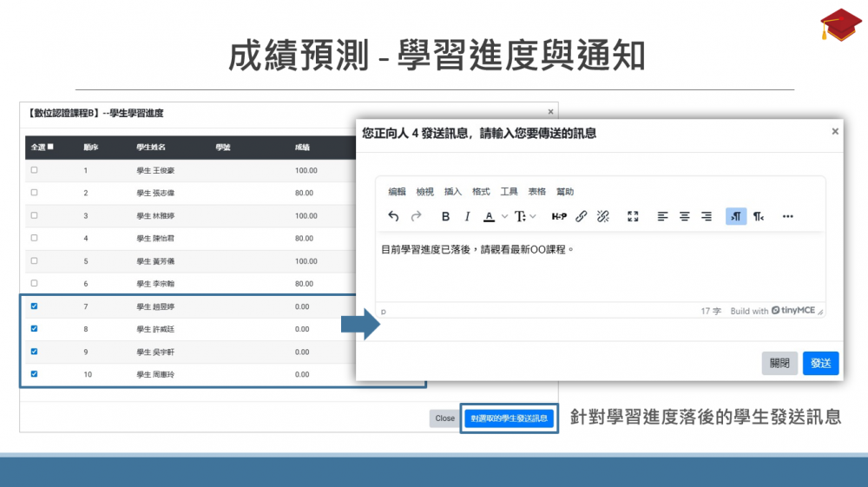868x487 pixels.
Task: Open the text color dropdown arrow
Action: pos(504,216)
